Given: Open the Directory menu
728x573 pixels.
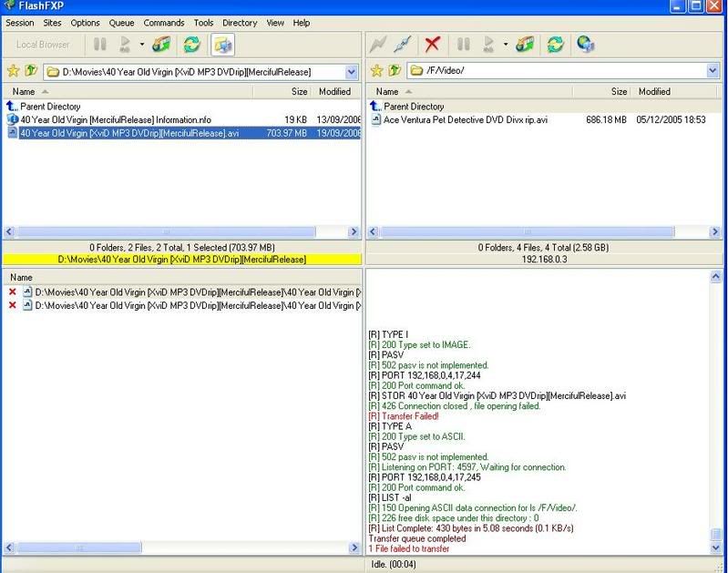Looking at the screenshot, I should click(x=240, y=23).
